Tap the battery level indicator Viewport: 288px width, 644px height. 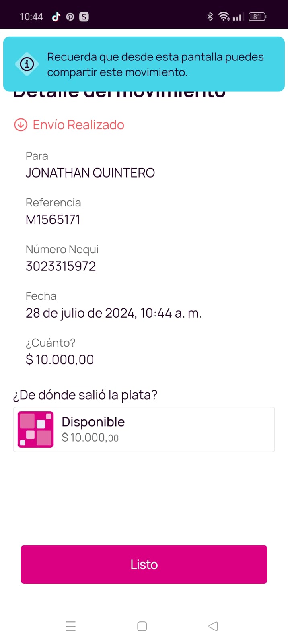tap(257, 17)
